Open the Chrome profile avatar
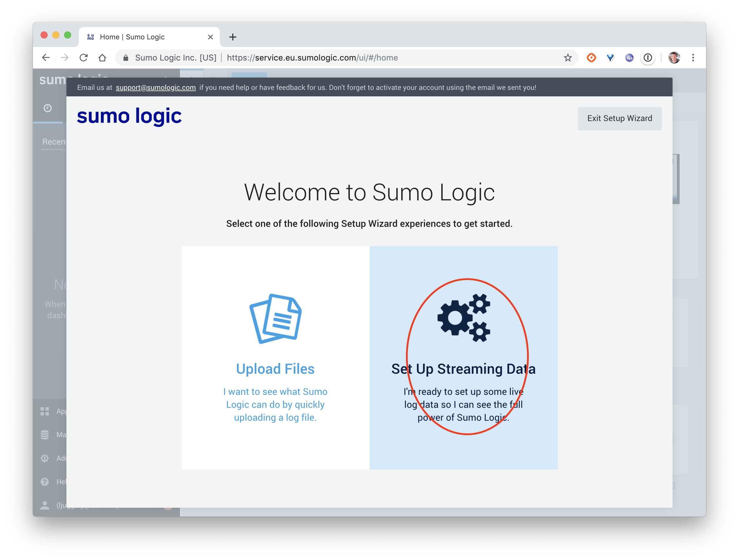Screen dimensions: 739x560 tap(674, 58)
